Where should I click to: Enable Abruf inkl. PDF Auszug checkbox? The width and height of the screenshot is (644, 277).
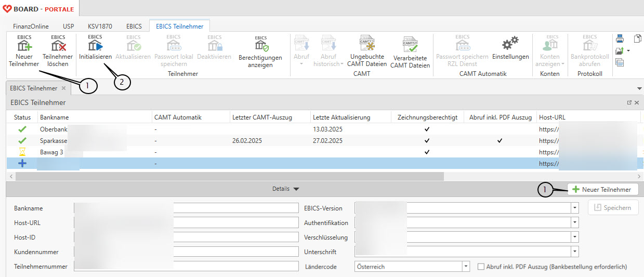click(x=481, y=267)
